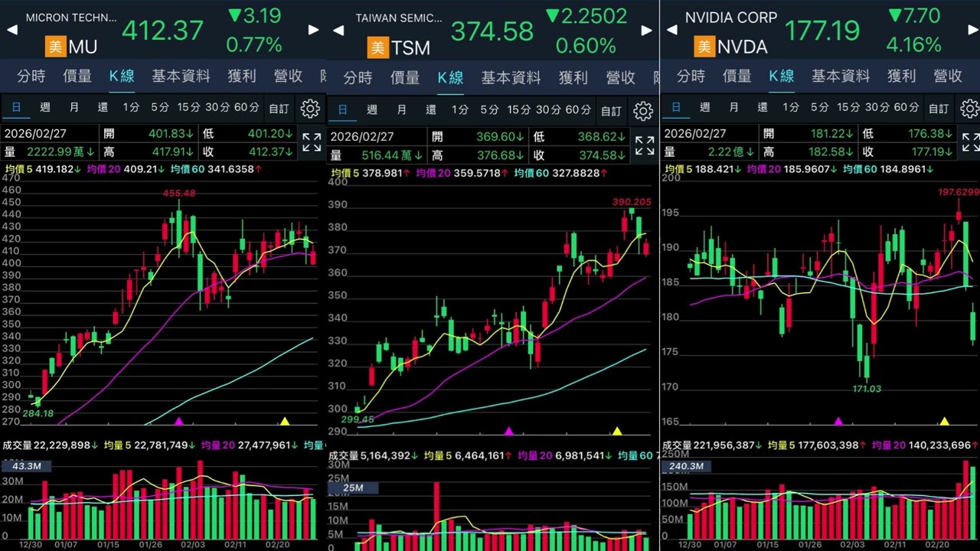Switch MU panel to 分時 tab
Image resolution: width=980 pixels, height=551 pixels.
pyautogui.click(x=31, y=76)
